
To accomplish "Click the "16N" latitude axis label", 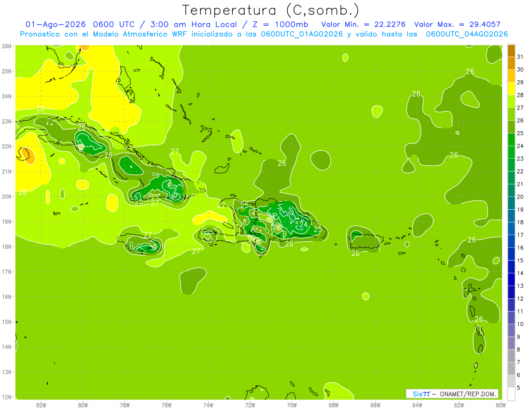I will click(x=7, y=297).
